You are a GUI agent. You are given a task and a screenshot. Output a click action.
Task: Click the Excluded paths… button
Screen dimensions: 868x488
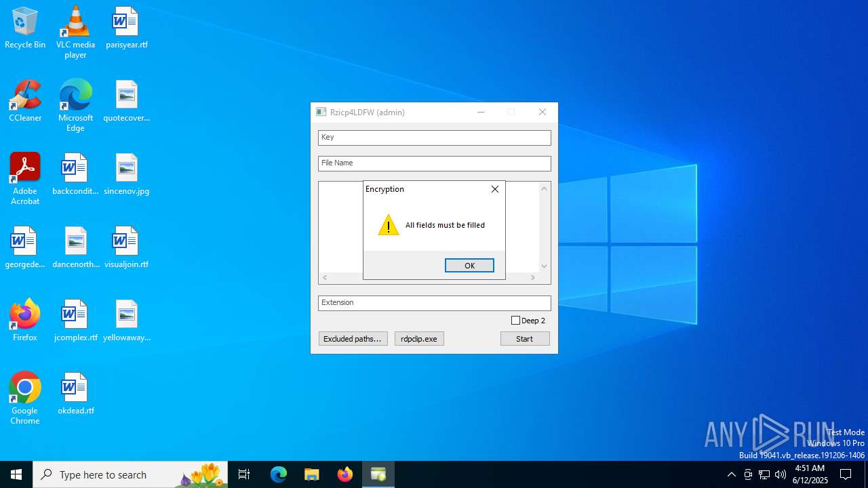353,338
